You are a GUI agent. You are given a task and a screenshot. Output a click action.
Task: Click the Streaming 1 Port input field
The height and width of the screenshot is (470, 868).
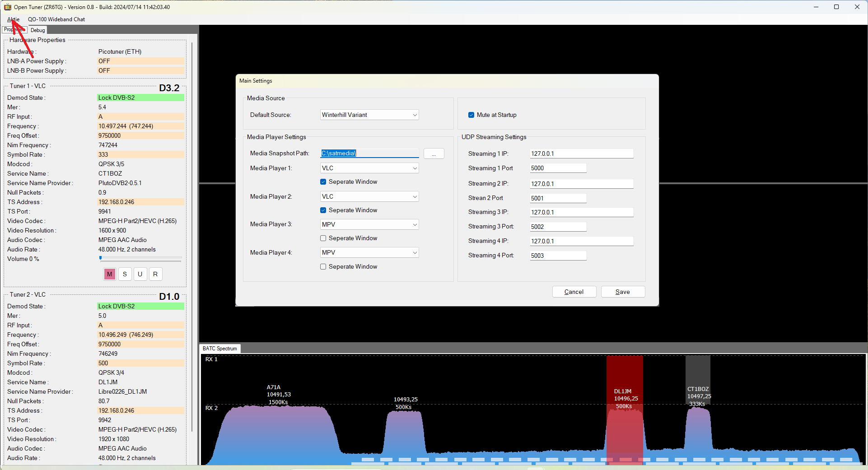pos(558,168)
